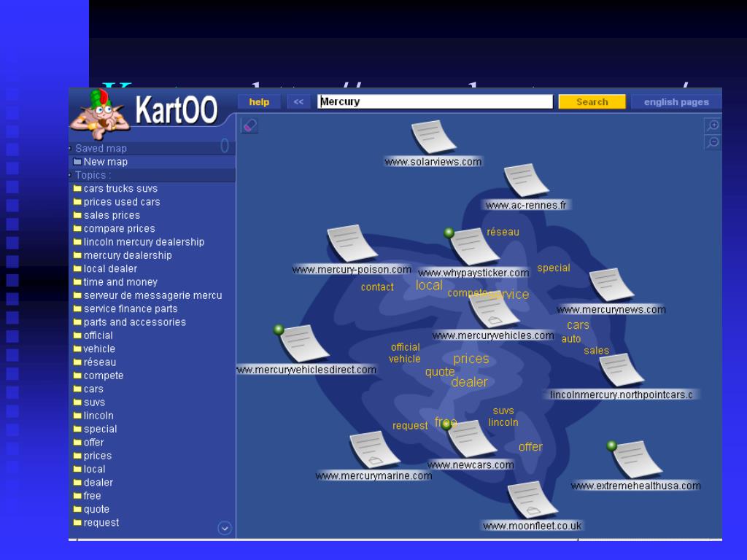
Task: Click the folder icon beside 'cars trucks suvs'
Action: pos(77,189)
